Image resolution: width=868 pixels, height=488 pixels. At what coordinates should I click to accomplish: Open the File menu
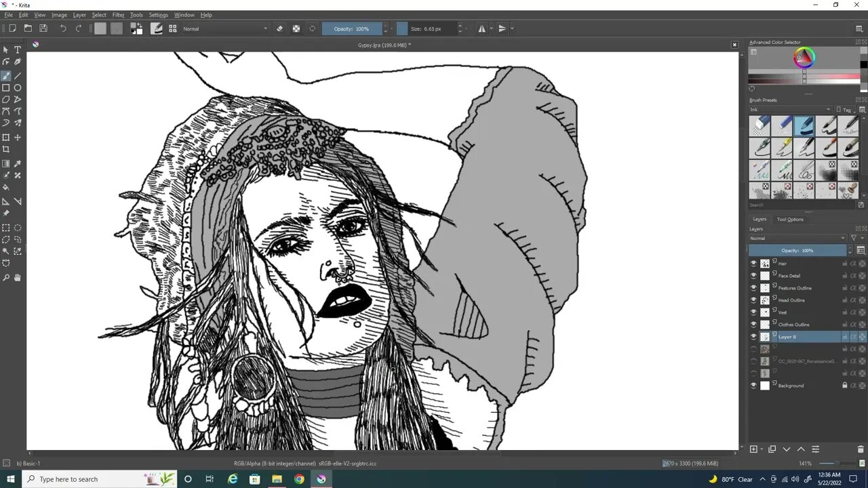[8, 15]
